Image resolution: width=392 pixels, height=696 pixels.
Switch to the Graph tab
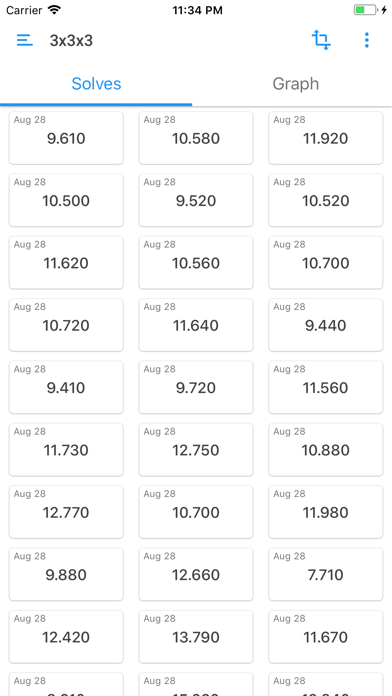[x=296, y=83]
